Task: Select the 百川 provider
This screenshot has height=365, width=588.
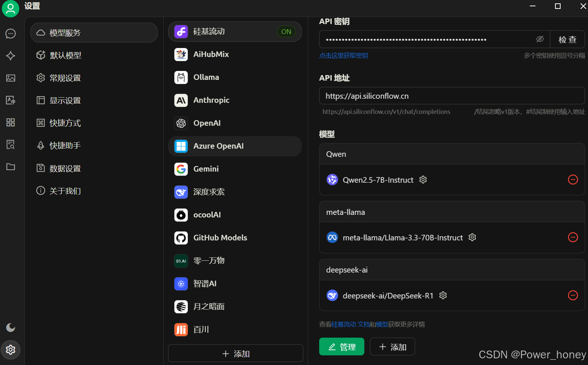Action: 235,330
